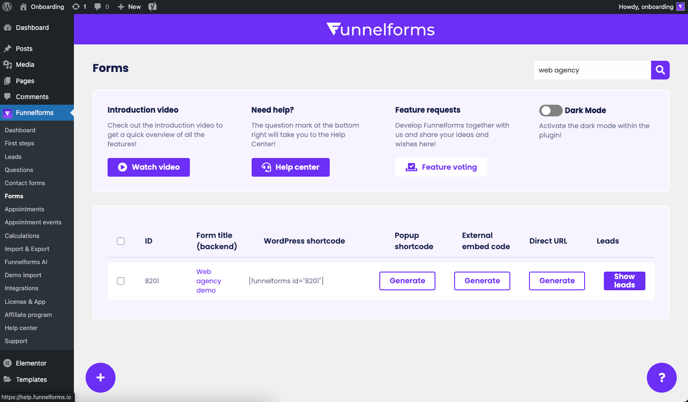Open the comments bubble in admin bar
688x402 pixels.
point(101,7)
